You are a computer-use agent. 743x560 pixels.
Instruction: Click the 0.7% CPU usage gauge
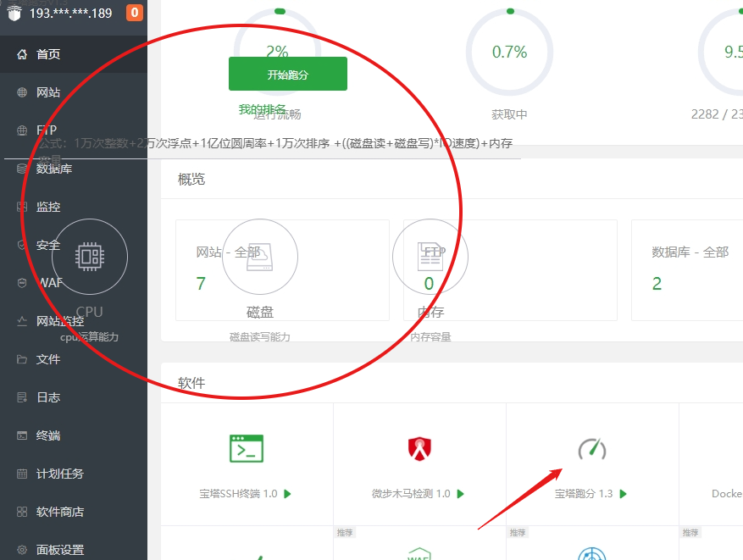pos(509,52)
